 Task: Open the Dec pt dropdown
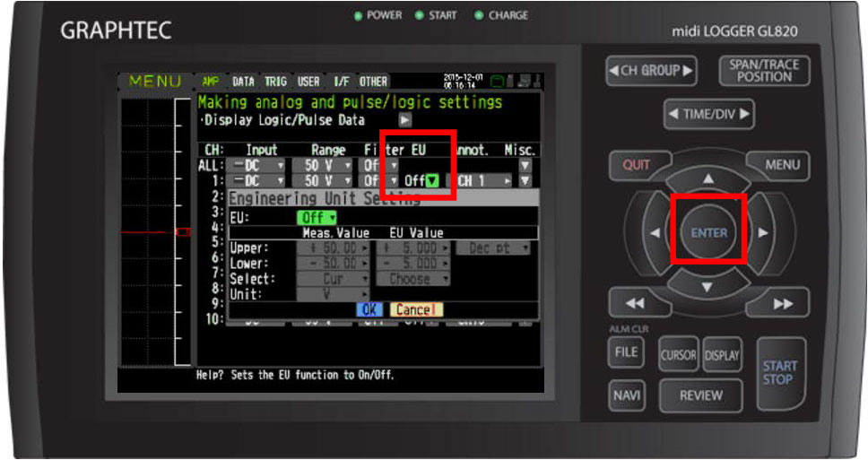(x=492, y=248)
